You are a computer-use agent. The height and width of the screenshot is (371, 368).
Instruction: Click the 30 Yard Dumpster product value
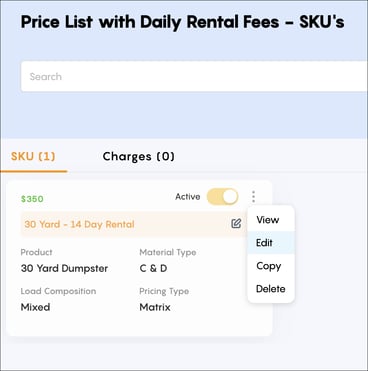click(64, 268)
